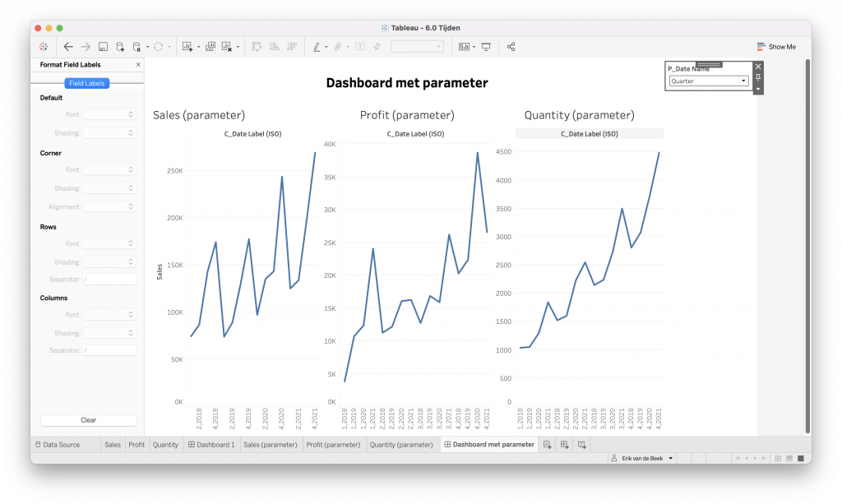Click the back arrow to undo

click(68, 47)
